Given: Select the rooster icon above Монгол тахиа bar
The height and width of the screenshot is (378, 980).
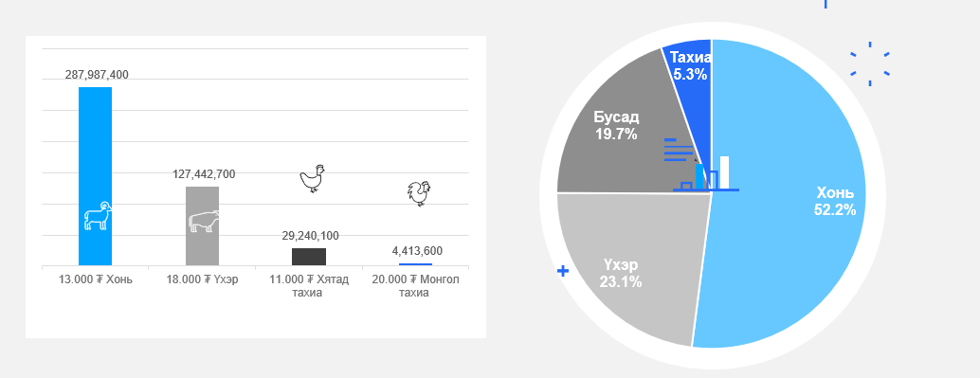Looking at the screenshot, I should point(419,193).
